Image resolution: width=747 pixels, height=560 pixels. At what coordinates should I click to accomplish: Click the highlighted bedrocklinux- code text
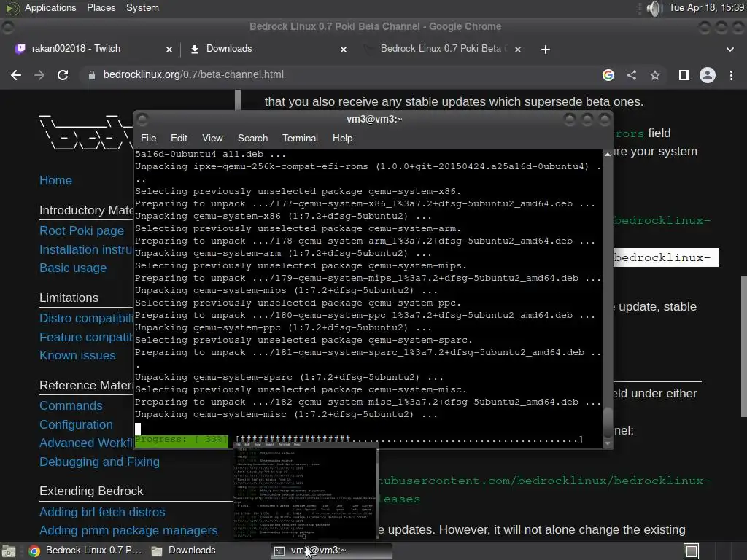click(665, 257)
